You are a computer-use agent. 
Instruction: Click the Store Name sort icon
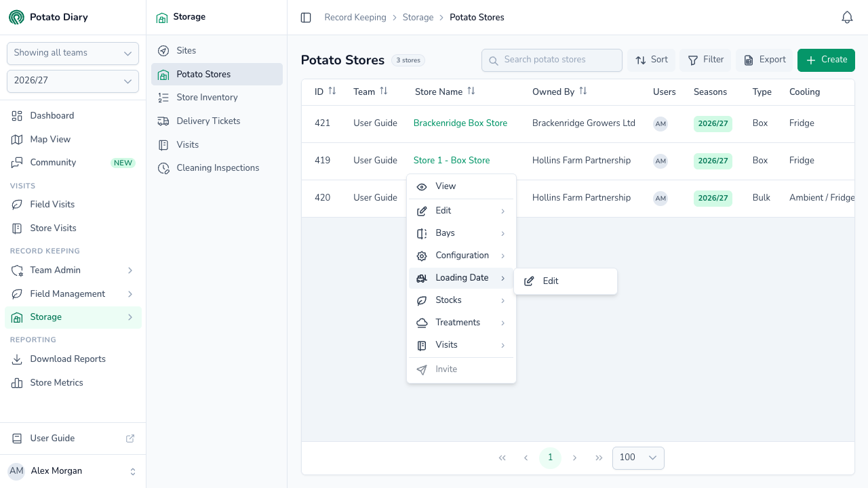point(471,91)
